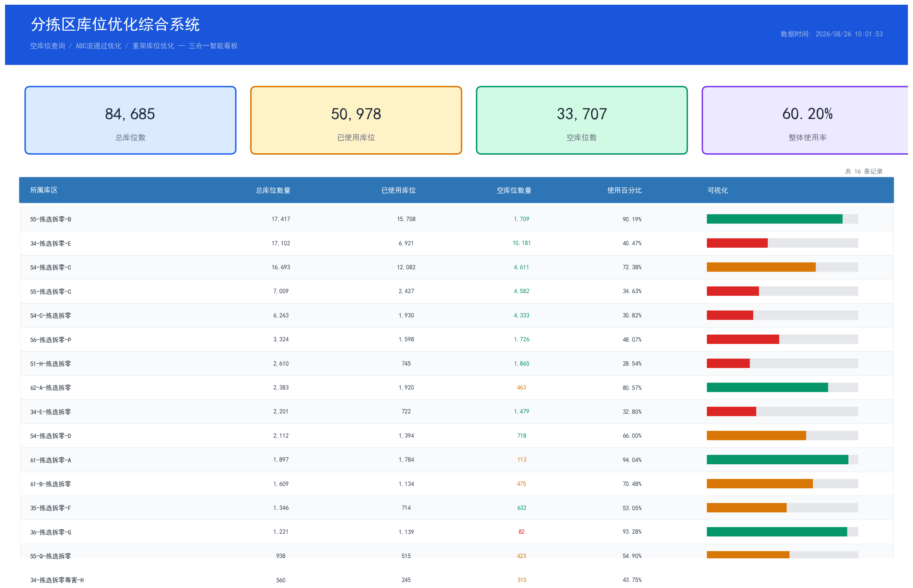Click the empty slot count 4,582
Screen dimensions: 913x588
[x=521, y=291]
